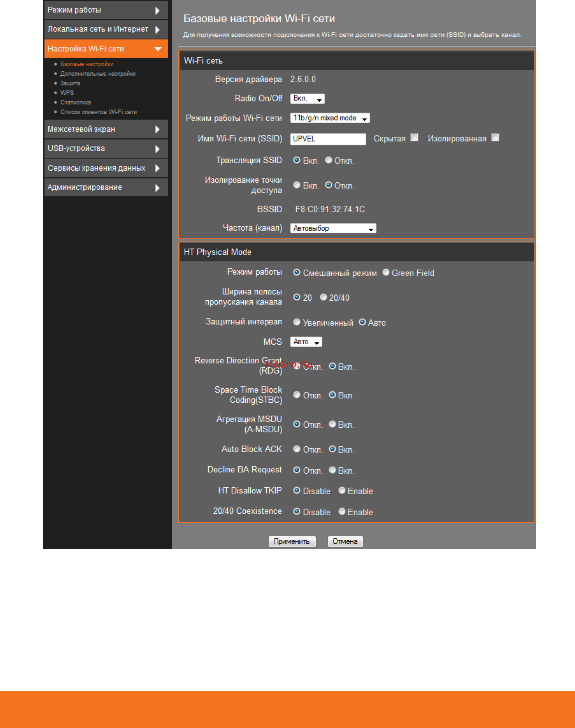Select Disable for 20/40 Coexistence
The width and height of the screenshot is (575, 728).
pyautogui.click(x=297, y=511)
